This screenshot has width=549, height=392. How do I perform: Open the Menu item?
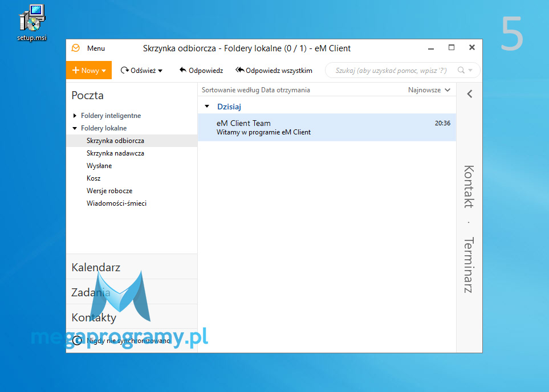point(96,48)
